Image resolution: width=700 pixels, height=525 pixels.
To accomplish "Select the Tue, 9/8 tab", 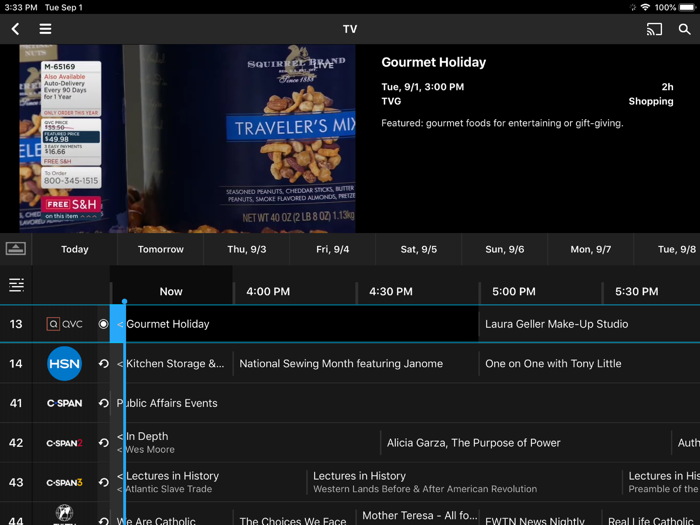I will point(667,249).
